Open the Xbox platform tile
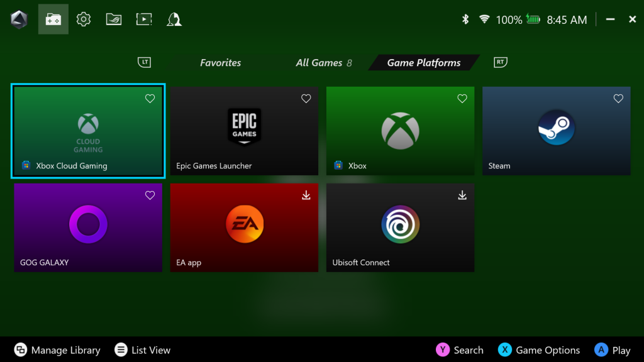The width and height of the screenshot is (644, 362). 400,131
